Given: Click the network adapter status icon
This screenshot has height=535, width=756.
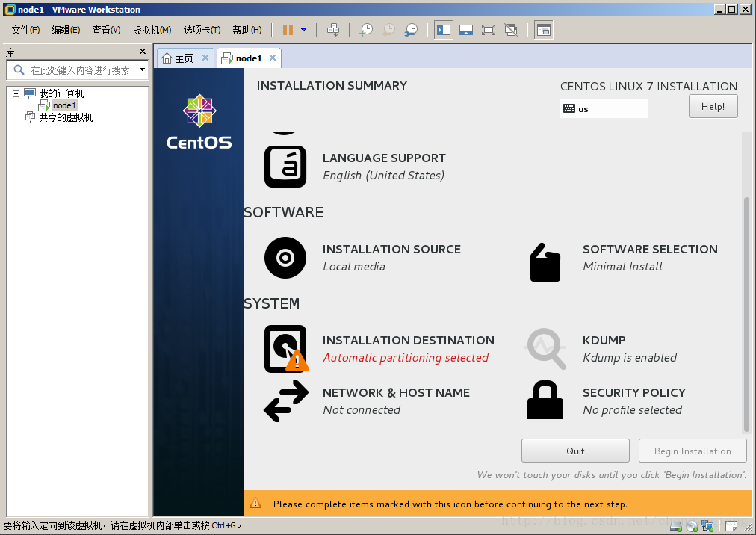Looking at the screenshot, I should (x=707, y=526).
